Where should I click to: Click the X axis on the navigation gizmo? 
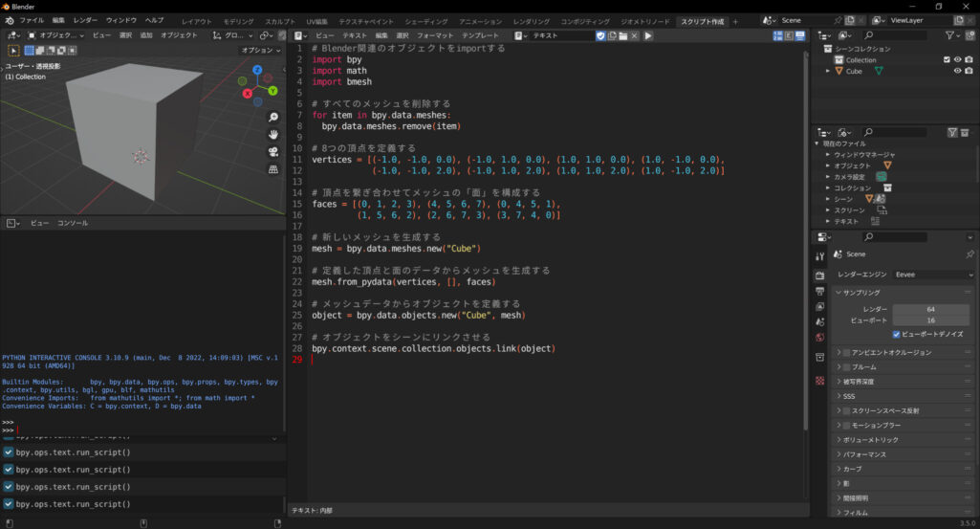248,94
